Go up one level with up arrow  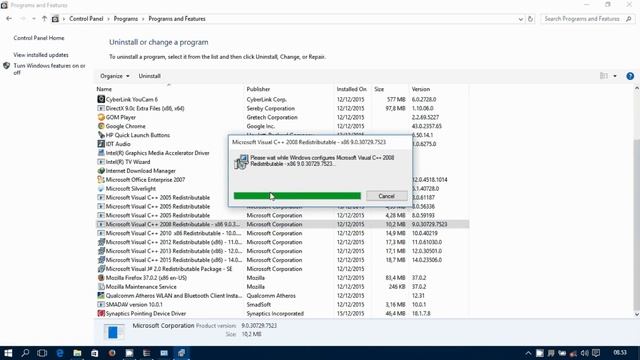tap(44, 19)
